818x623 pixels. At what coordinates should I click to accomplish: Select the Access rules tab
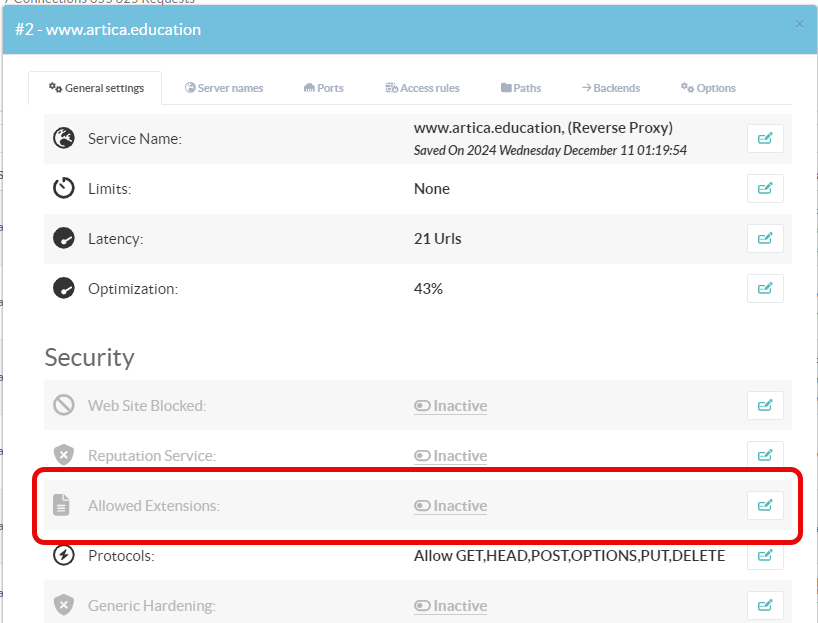tap(422, 88)
